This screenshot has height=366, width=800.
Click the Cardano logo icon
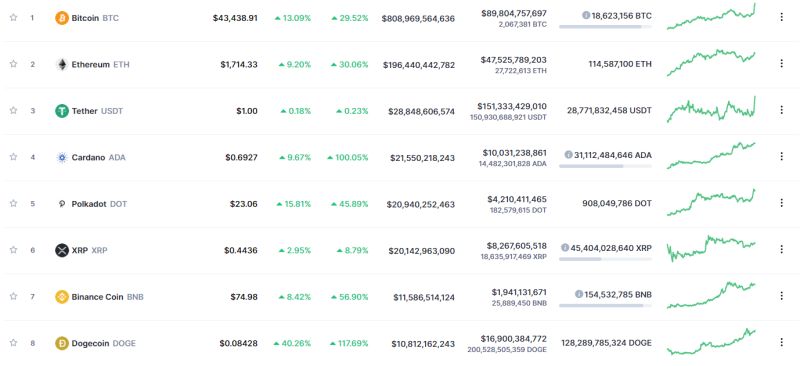[62, 158]
